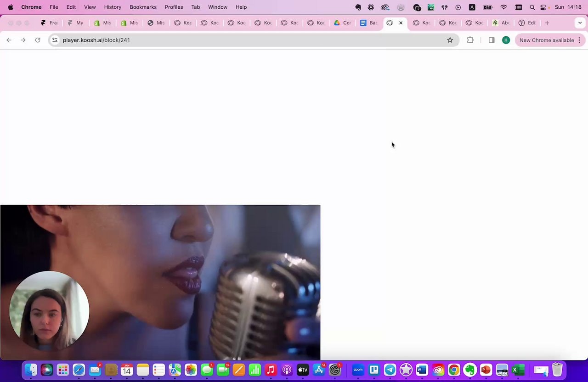Viewport: 588px width, 382px height.
Task: Click the circular webcam overlay bubble
Action: 49,311
